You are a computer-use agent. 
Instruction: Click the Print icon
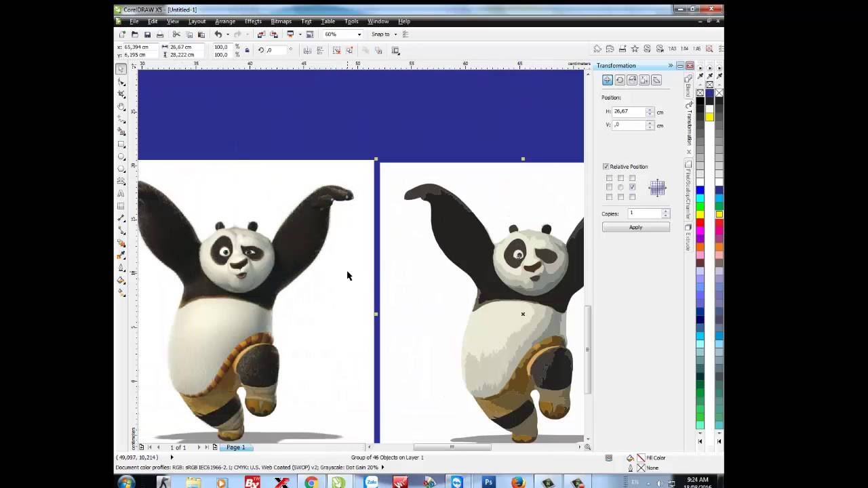[160, 34]
